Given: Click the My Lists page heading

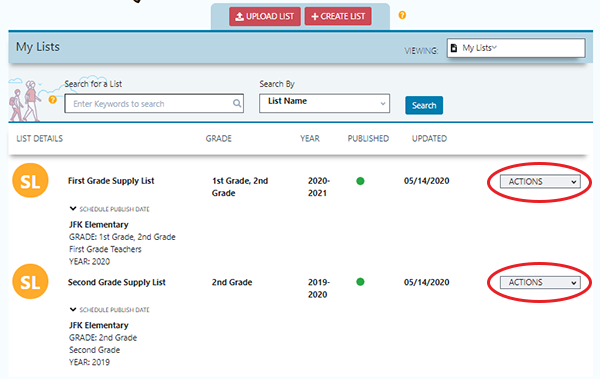Looking at the screenshot, I should pos(38,47).
